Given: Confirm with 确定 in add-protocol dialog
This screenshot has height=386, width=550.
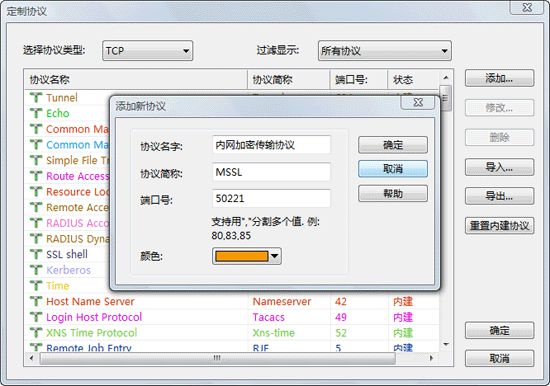Looking at the screenshot, I should (393, 145).
